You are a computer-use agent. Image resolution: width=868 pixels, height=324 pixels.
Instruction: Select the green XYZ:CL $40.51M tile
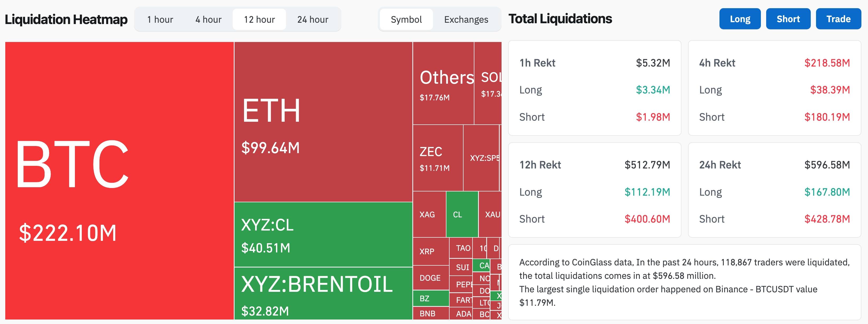pos(323,235)
